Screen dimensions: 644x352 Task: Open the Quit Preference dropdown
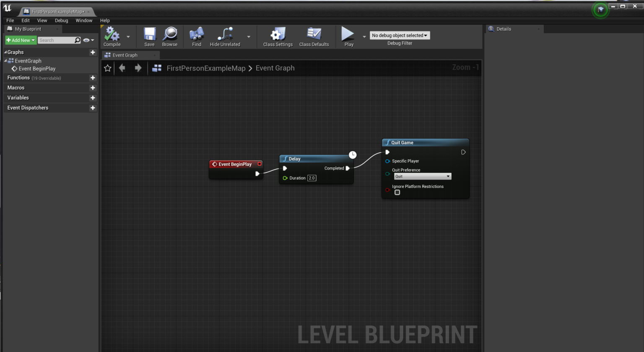pyautogui.click(x=422, y=177)
